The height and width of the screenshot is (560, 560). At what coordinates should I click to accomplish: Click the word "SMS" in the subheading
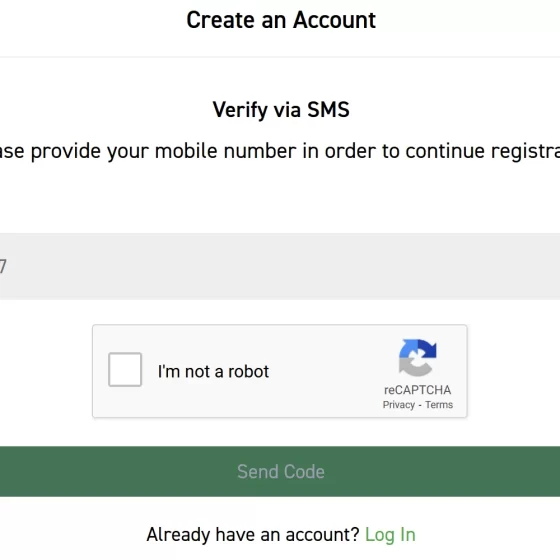(x=328, y=109)
